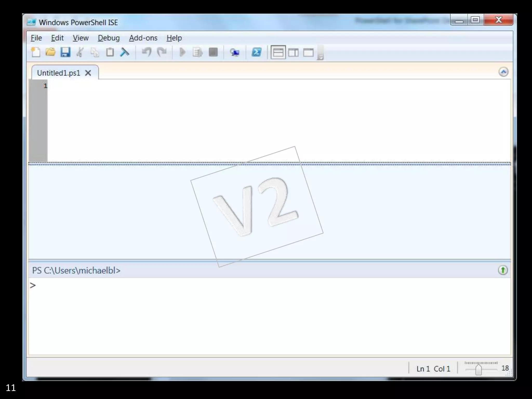This screenshot has height=399, width=532.
Task: Launch PowerShell.exe with the blue console icon
Action: (257, 52)
